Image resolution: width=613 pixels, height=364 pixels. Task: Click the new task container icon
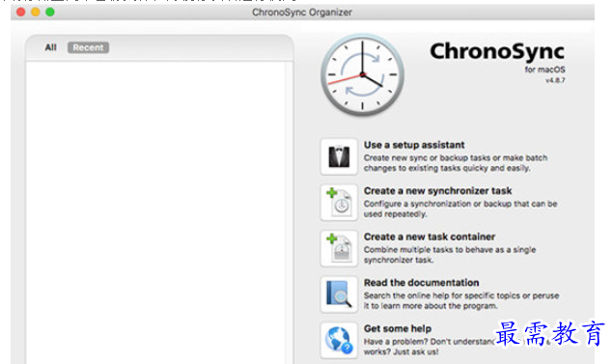(339, 248)
